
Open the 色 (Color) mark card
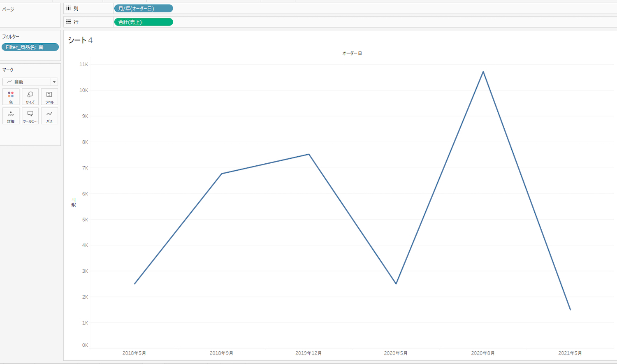[11, 97]
